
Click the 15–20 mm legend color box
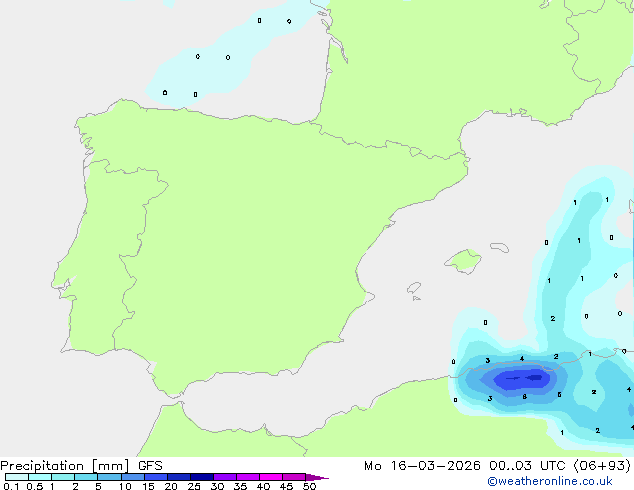pyautogui.click(x=156, y=477)
